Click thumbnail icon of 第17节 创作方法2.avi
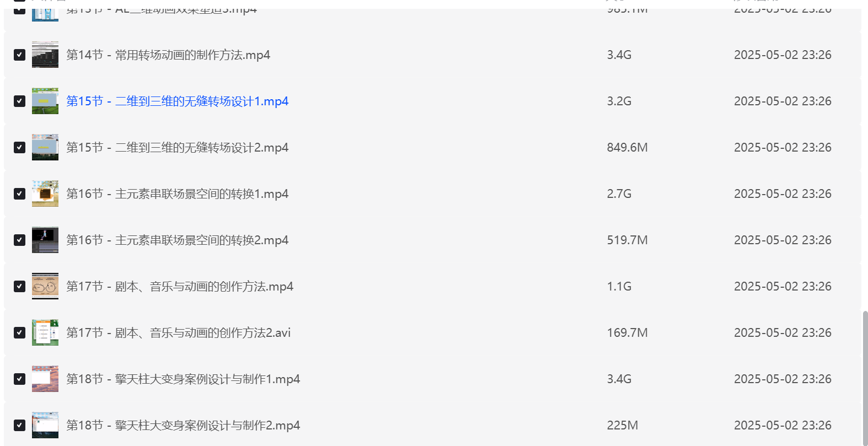The image size is (868, 446). click(x=45, y=332)
